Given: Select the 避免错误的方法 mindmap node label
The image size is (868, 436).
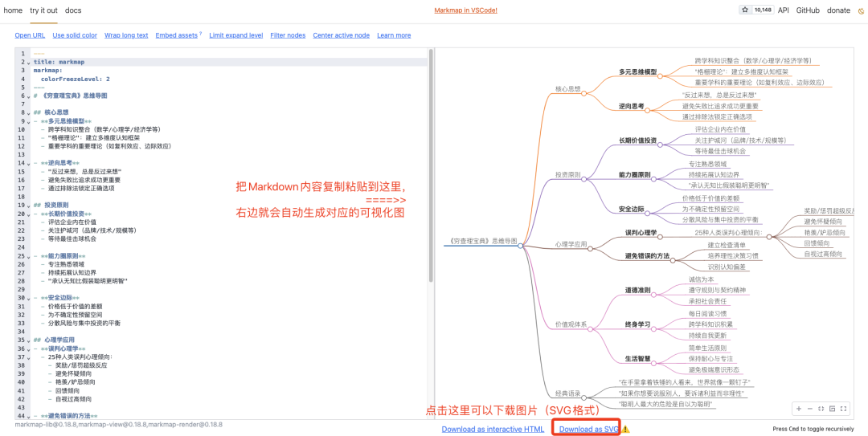Looking at the screenshot, I should point(647,255).
